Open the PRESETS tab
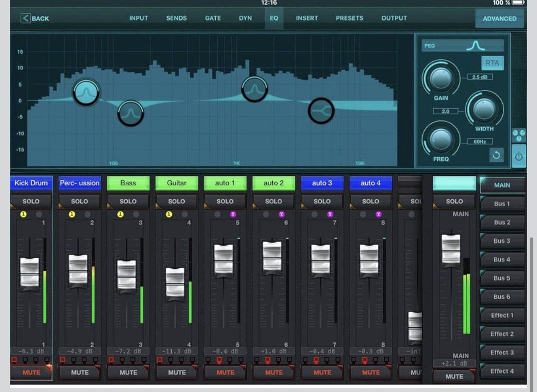The width and height of the screenshot is (537, 392). (x=349, y=18)
